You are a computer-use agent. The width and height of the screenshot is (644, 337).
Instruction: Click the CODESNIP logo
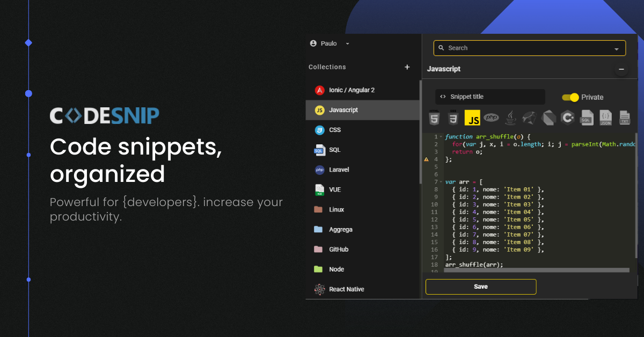(104, 116)
